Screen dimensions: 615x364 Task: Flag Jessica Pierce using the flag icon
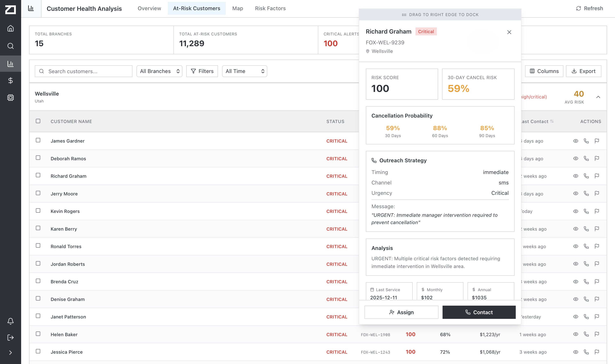pyautogui.click(x=597, y=352)
